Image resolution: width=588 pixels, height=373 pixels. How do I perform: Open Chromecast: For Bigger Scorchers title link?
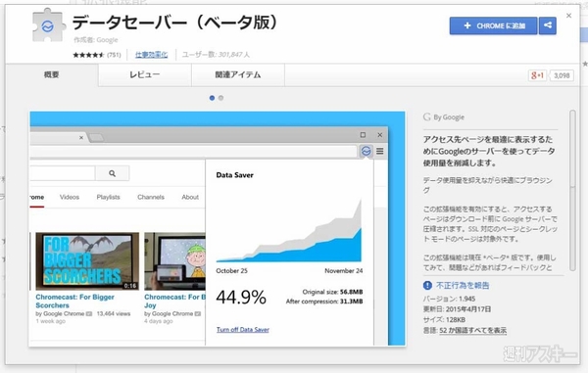pos(75,302)
